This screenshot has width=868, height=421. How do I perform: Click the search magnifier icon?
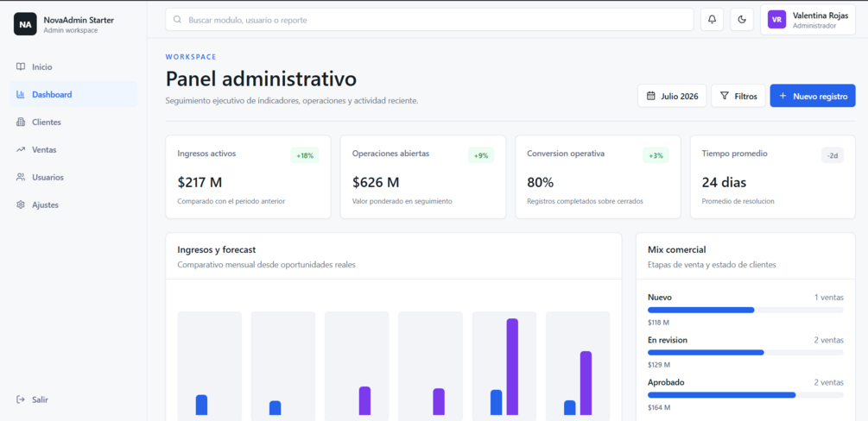click(178, 19)
